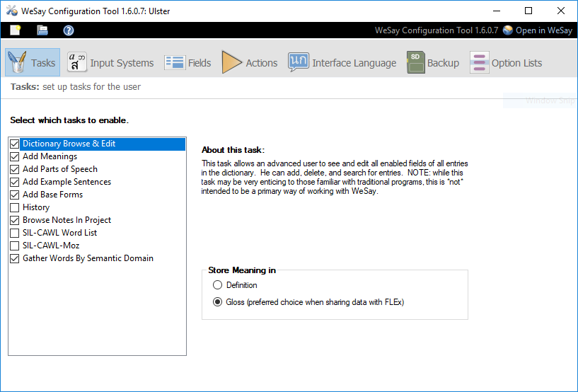
Task: Click the new project icon in black toolbar
Action: [x=15, y=30]
